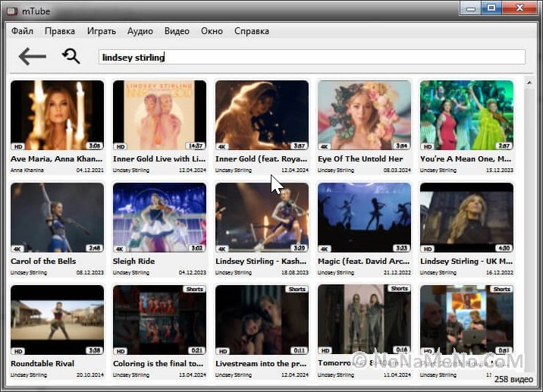Click the back arrow icon

pyautogui.click(x=33, y=56)
